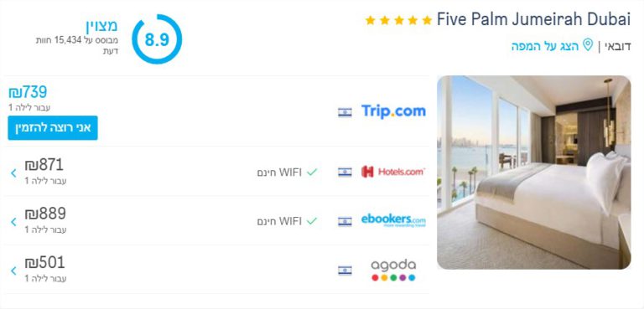Open the "הצג על המפה" map link
The height and width of the screenshot is (309, 644).
(545, 46)
